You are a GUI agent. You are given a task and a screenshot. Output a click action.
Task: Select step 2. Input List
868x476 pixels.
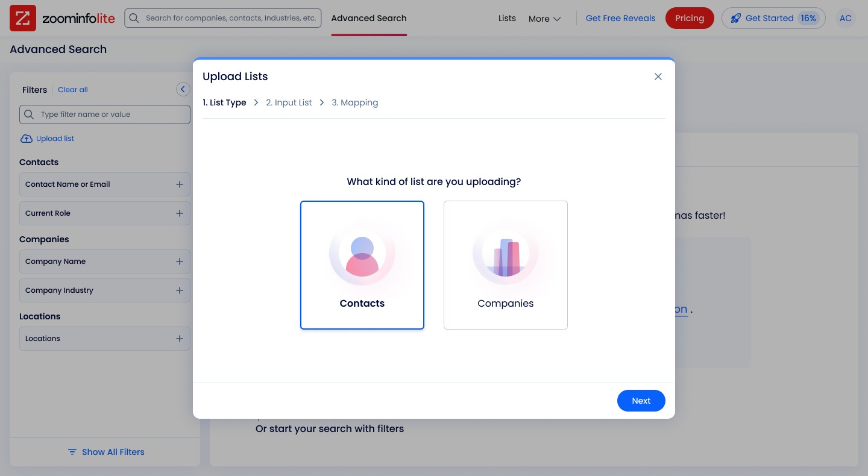point(289,102)
